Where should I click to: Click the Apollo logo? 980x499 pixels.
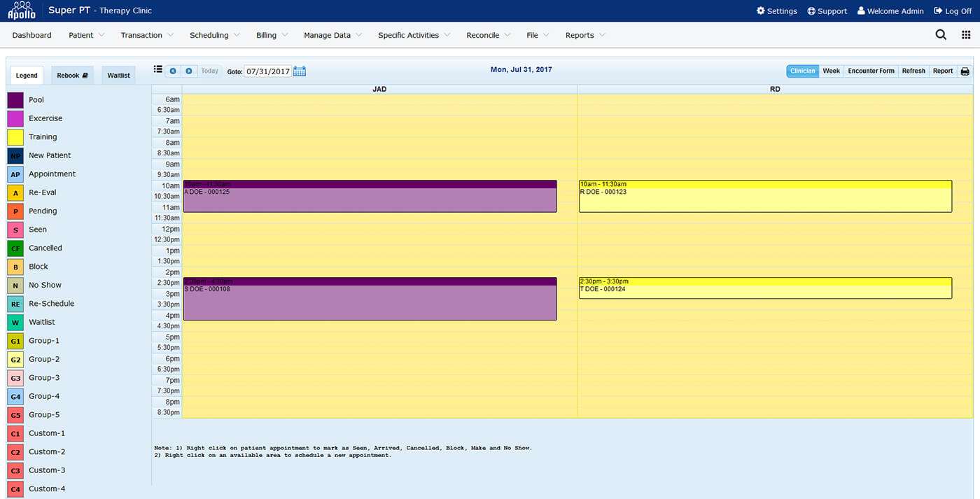[21, 10]
